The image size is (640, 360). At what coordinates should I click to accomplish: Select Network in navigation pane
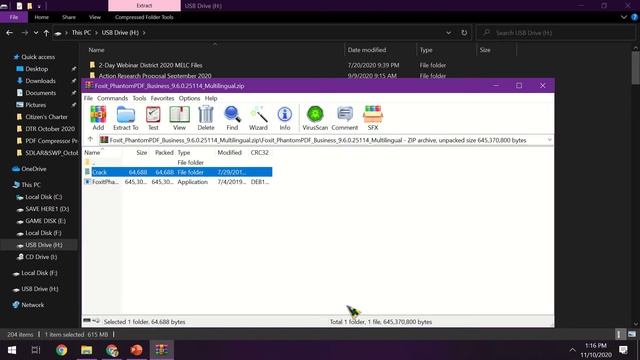coord(33,305)
